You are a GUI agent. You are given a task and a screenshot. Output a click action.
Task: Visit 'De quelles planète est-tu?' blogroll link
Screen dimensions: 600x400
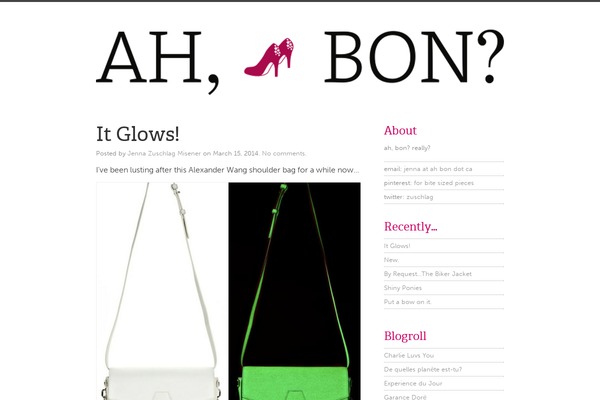pos(423,370)
